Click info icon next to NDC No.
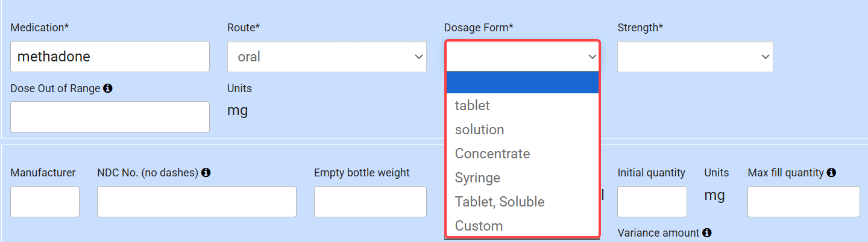 (x=206, y=173)
